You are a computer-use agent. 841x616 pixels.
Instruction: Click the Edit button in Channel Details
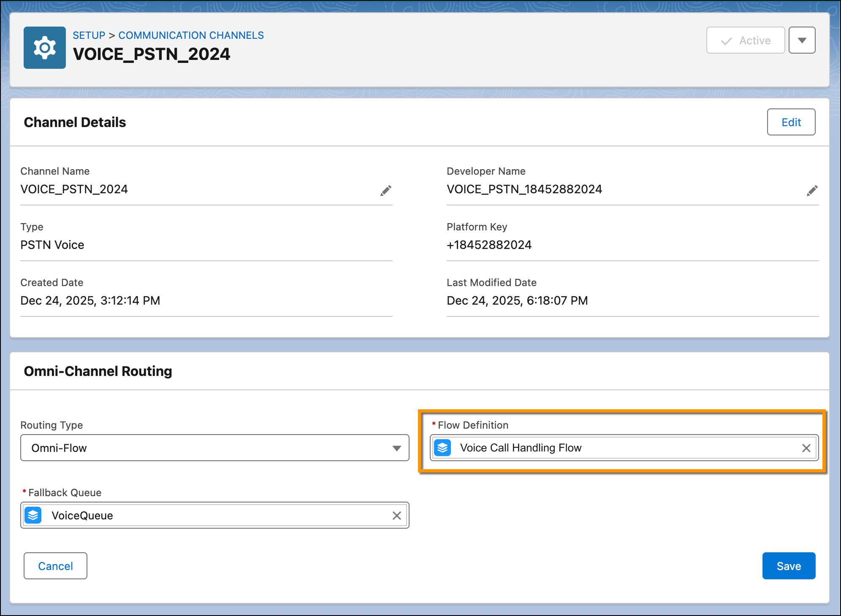791,122
